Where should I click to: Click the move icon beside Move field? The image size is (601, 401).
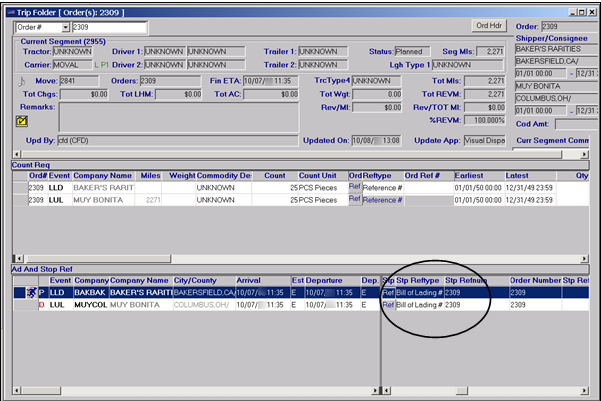tap(23, 79)
